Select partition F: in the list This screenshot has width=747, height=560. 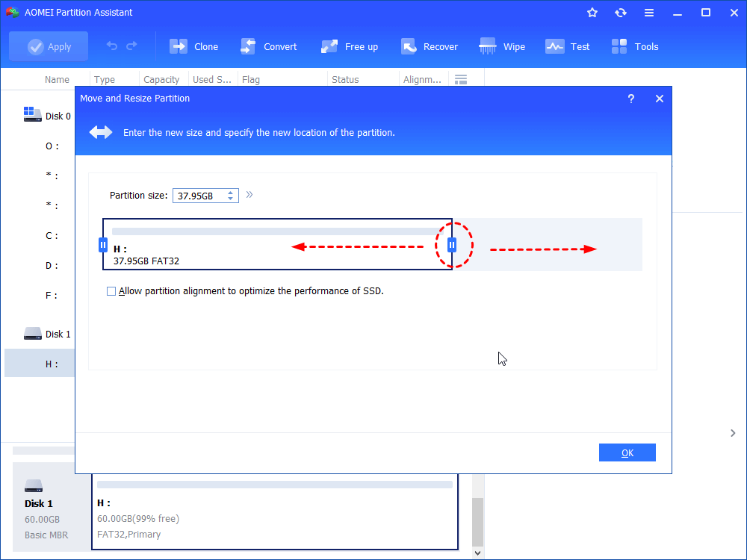[x=52, y=296]
